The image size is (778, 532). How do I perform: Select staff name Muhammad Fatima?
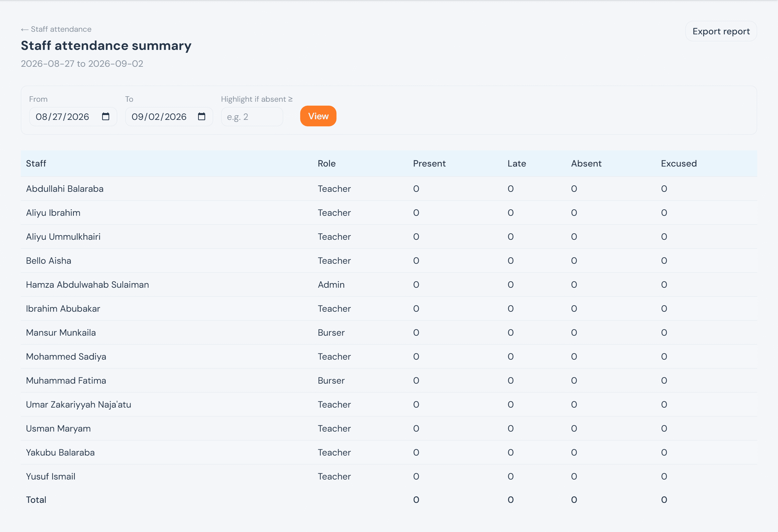pyautogui.click(x=66, y=380)
